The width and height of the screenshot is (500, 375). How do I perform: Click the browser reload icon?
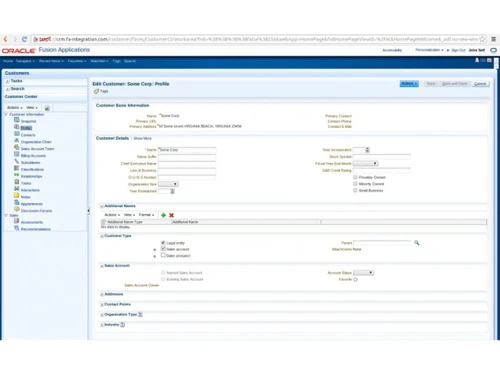(x=24, y=39)
